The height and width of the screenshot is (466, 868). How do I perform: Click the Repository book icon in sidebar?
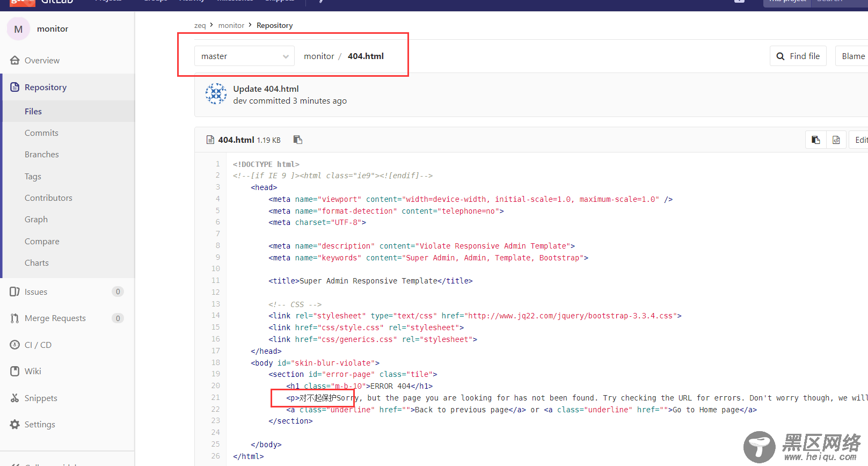point(15,87)
